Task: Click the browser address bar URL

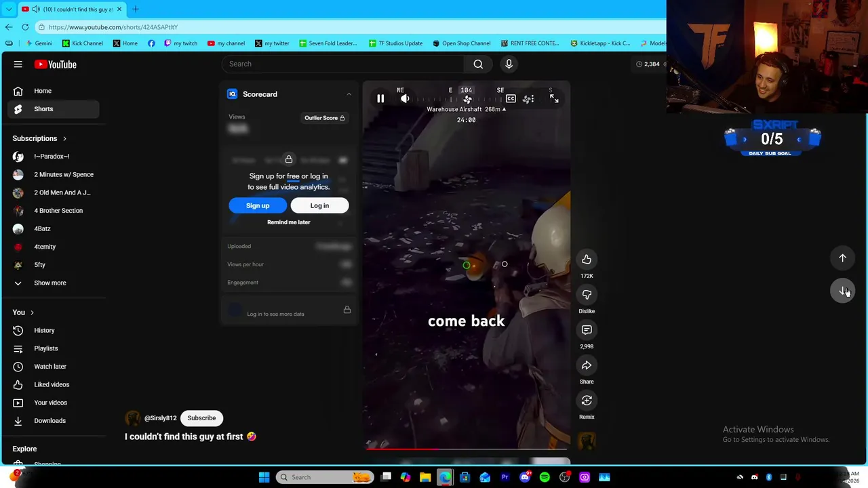Action: 113,27
